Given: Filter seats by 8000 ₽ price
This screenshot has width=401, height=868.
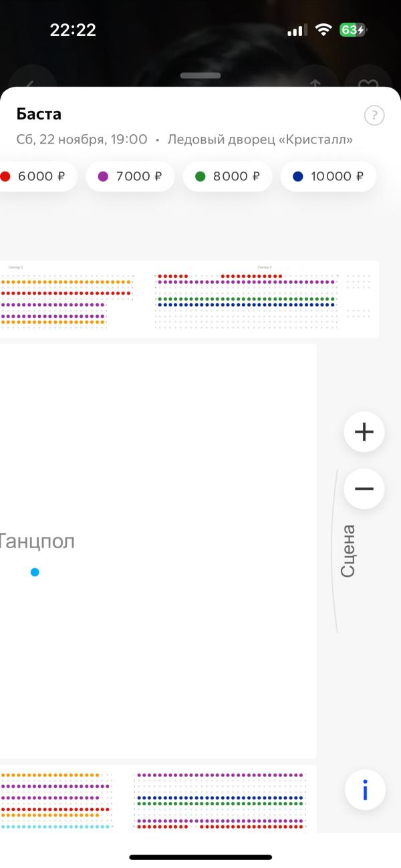Looking at the screenshot, I should (x=227, y=177).
